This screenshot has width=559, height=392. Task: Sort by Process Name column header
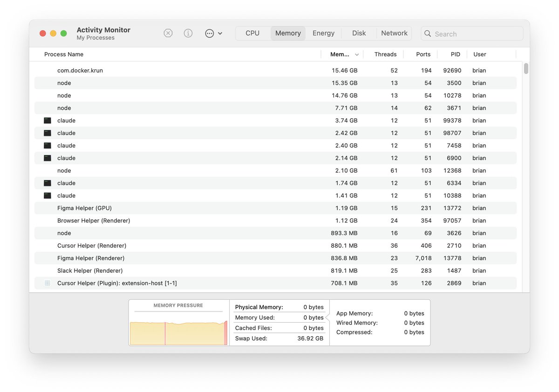coord(64,54)
